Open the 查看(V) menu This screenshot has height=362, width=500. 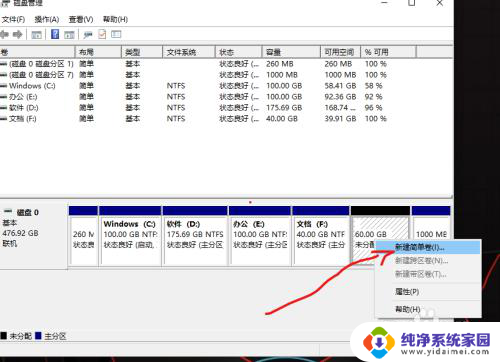[81, 19]
